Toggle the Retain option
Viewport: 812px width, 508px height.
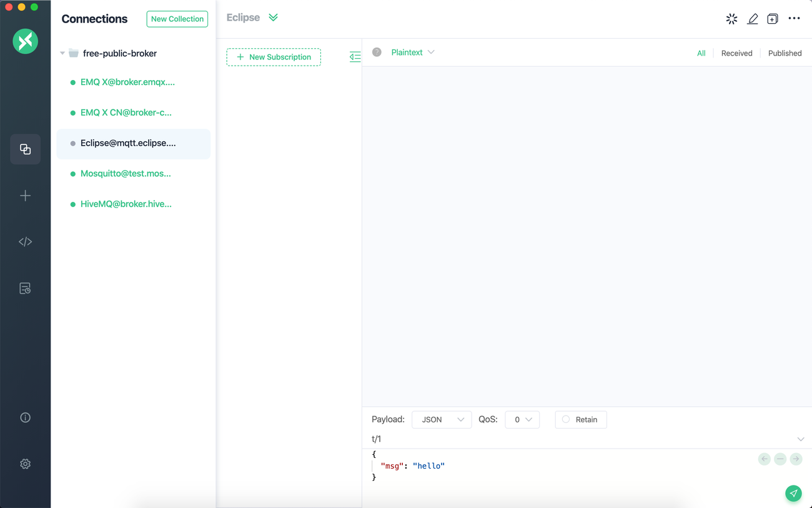pyautogui.click(x=580, y=420)
